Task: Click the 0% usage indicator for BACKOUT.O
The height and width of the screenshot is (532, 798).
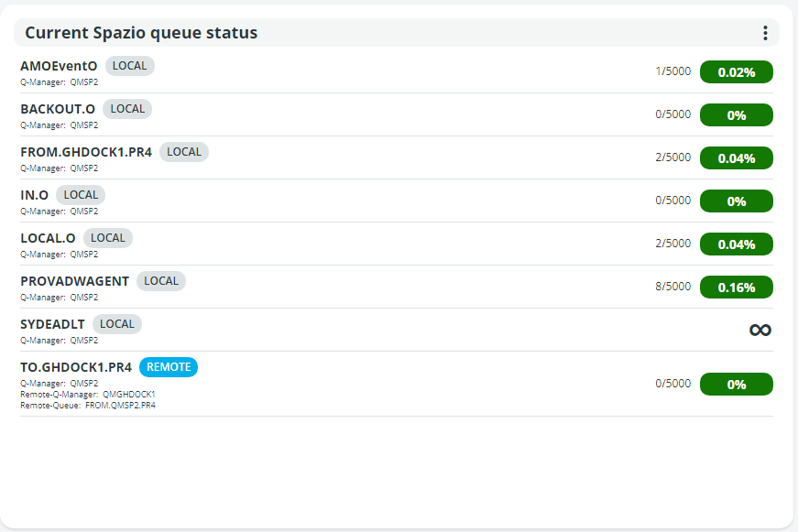Action: click(x=736, y=115)
